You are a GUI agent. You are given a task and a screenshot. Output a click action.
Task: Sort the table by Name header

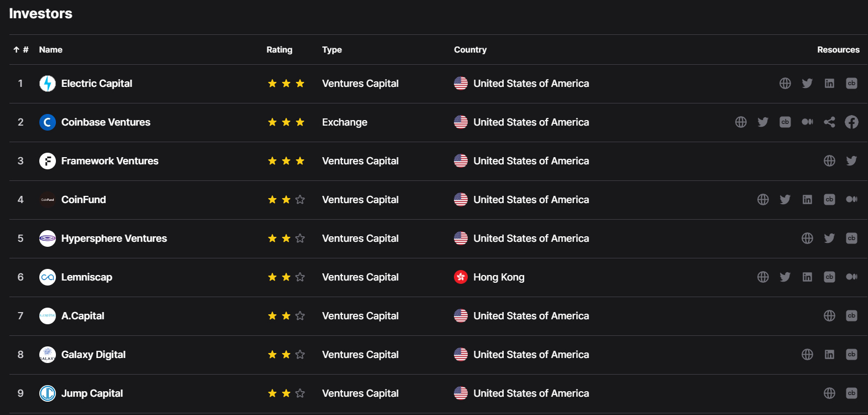coord(50,50)
